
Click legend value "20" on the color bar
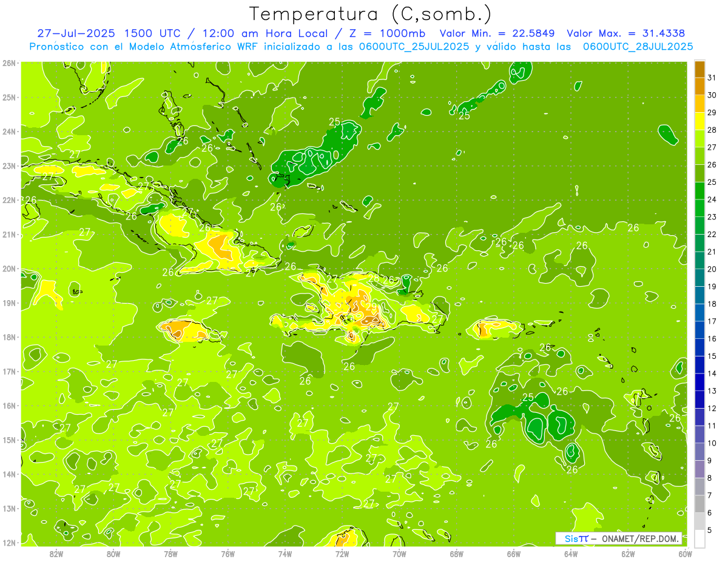(712, 269)
